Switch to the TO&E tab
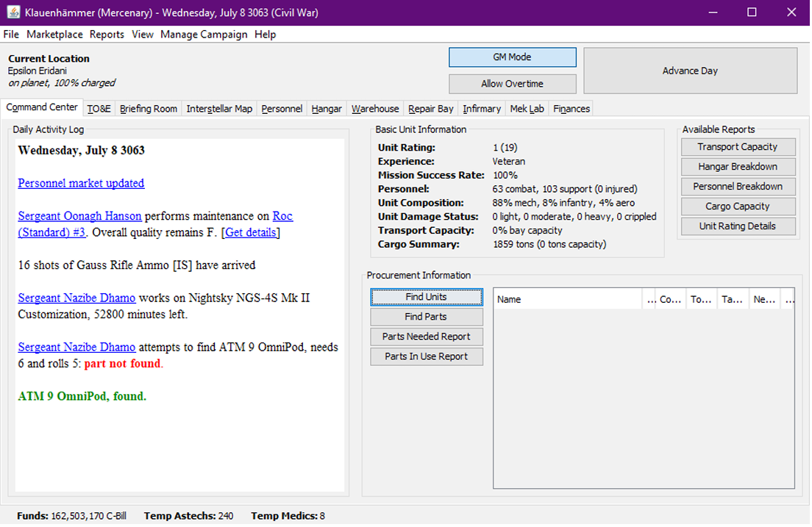The height and width of the screenshot is (527, 812). [x=99, y=109]
